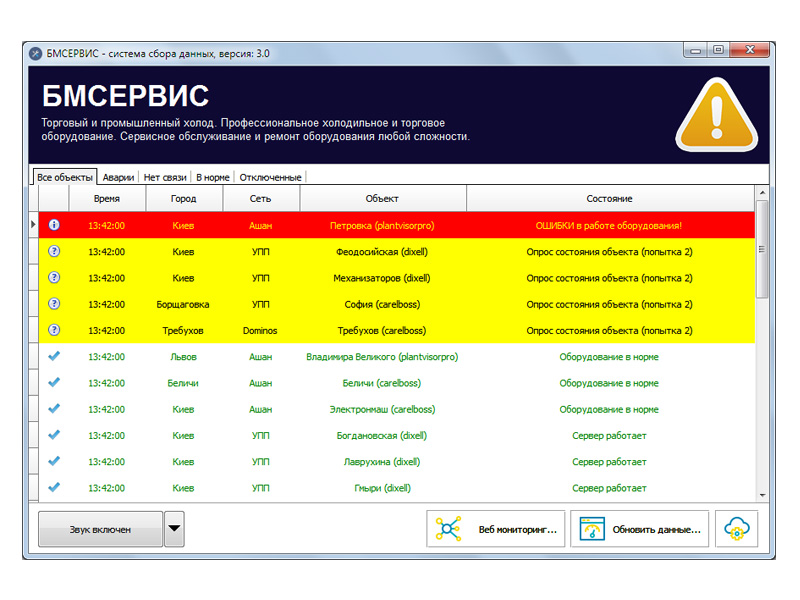This screenshot has width=800, height=600.
Task: Toggle the Звук включен sound button
Action: pyautogui.click(x=100, y=529)
